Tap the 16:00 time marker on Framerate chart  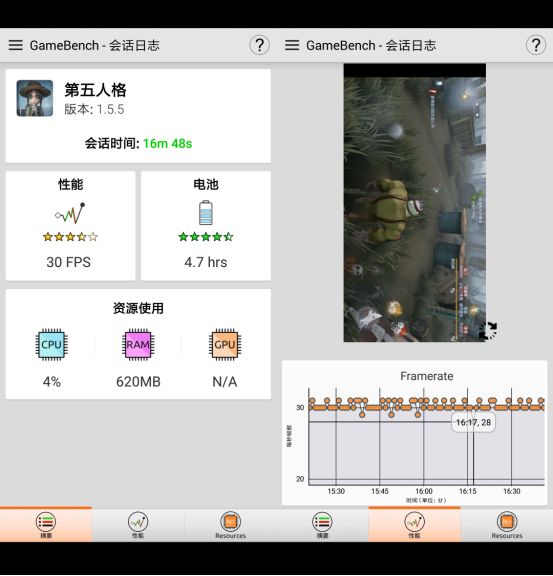[x=424, y=491]
